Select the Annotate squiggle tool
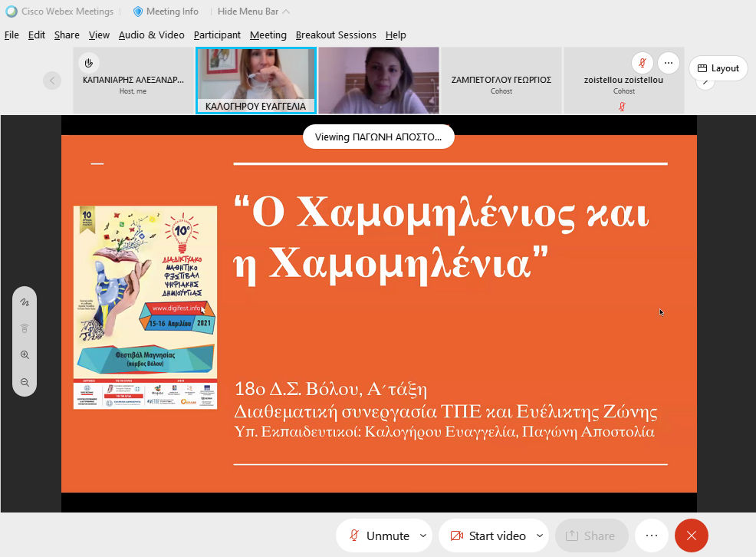 (x=25, y=302)
